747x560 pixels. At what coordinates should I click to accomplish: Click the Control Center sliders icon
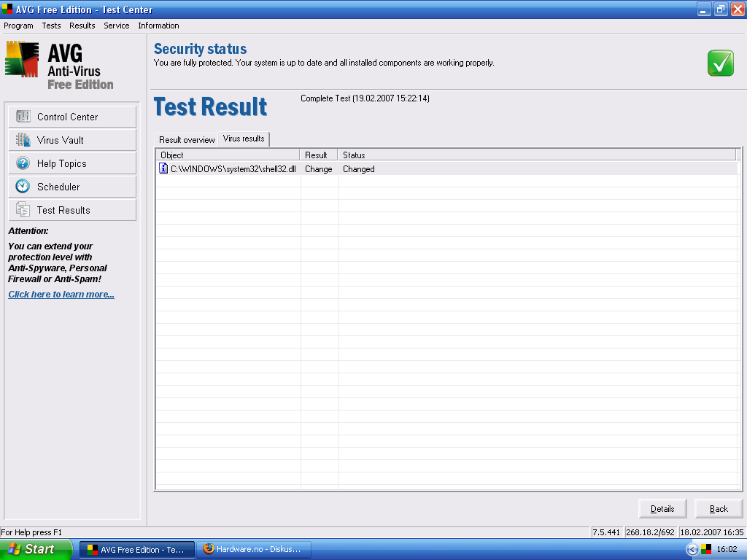23,116
